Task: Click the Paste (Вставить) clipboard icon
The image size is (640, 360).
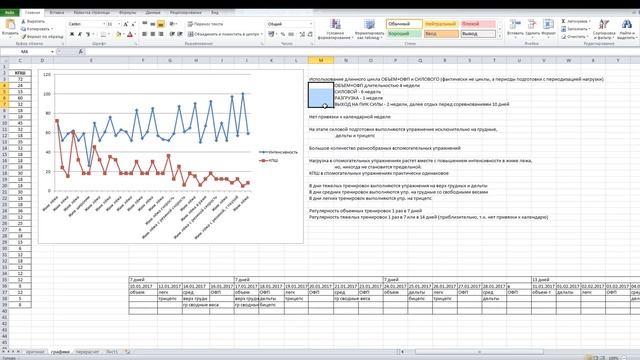Action: 10,24
